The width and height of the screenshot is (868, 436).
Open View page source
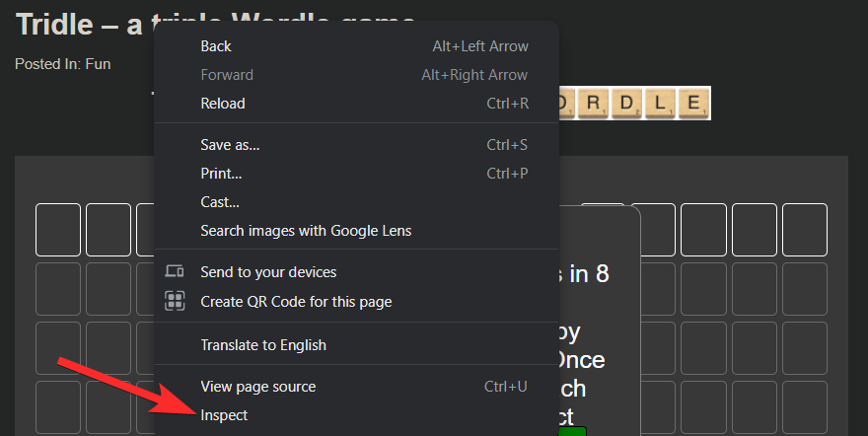(x=257, y=387)
